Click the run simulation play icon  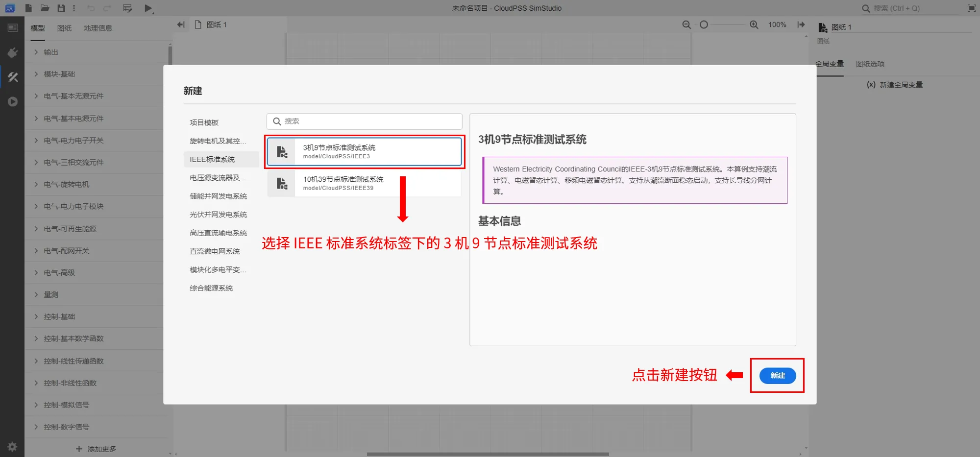(x=148, y=8)
